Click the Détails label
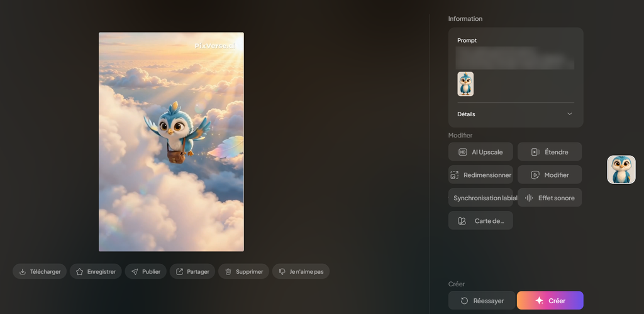This screenshot has width=644, height=314. pos(466,114)
